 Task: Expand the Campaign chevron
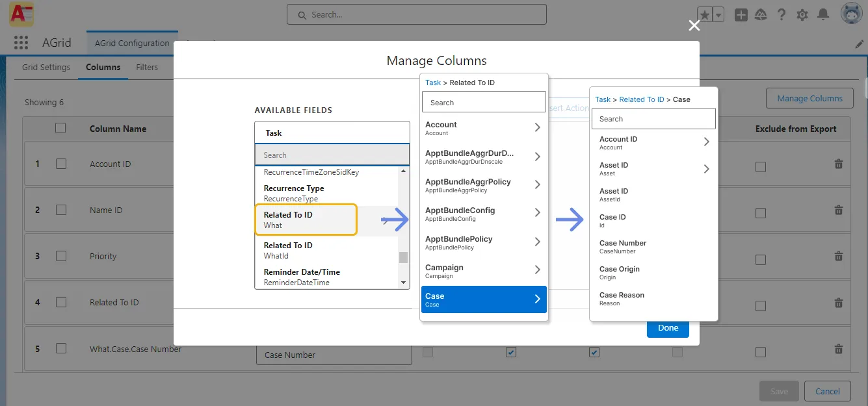pyautogui.click(x=538, y=270)
